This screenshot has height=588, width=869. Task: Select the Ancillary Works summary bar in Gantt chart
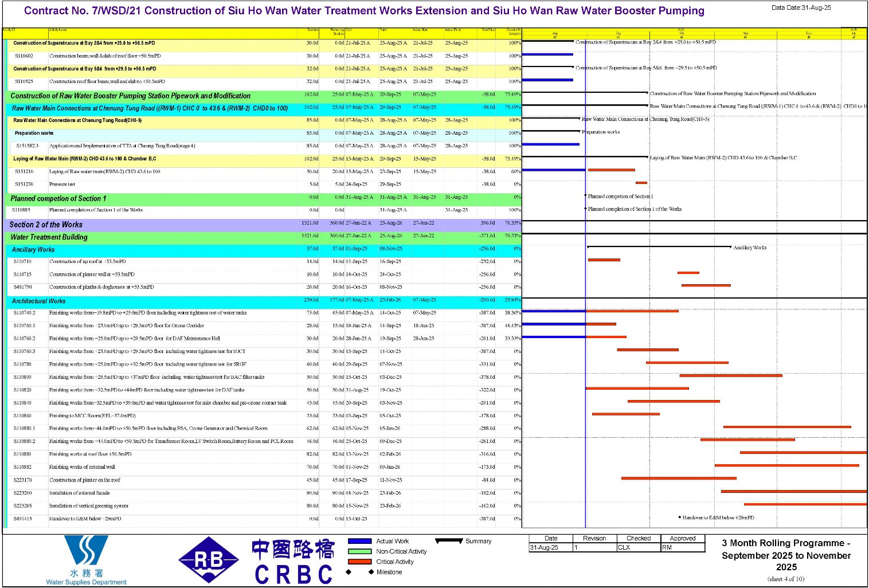pyautogui.click(x=659, y=247)
